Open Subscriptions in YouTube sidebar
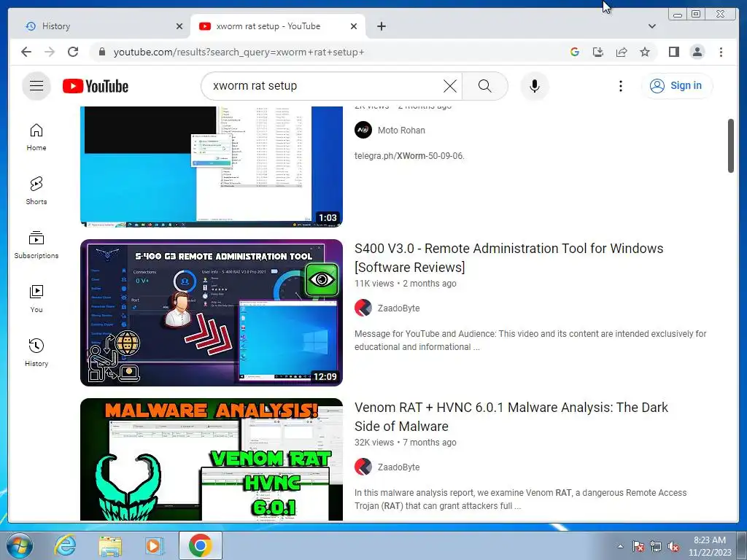 36,245
